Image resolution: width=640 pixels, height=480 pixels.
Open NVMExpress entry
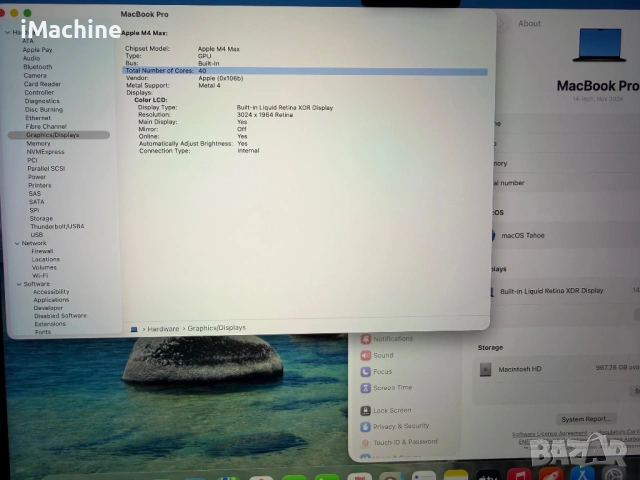[45, 152]
